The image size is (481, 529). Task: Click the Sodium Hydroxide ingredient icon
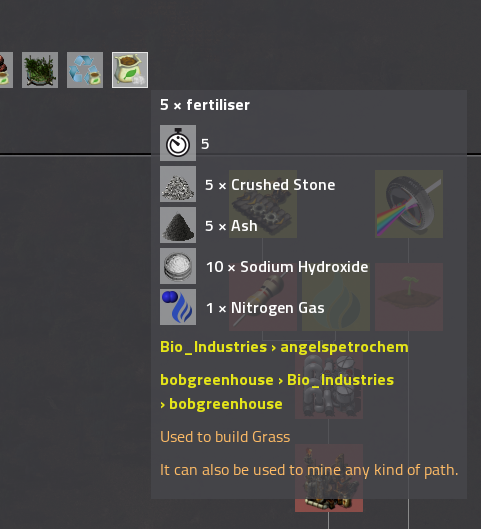click(x=178, y=266)
